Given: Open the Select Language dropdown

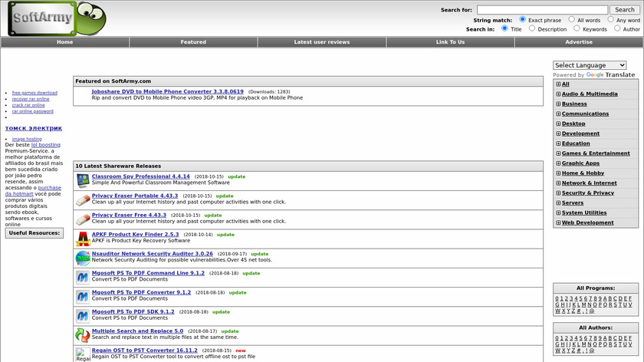Looking at the screenshot, I should (590, 65).
